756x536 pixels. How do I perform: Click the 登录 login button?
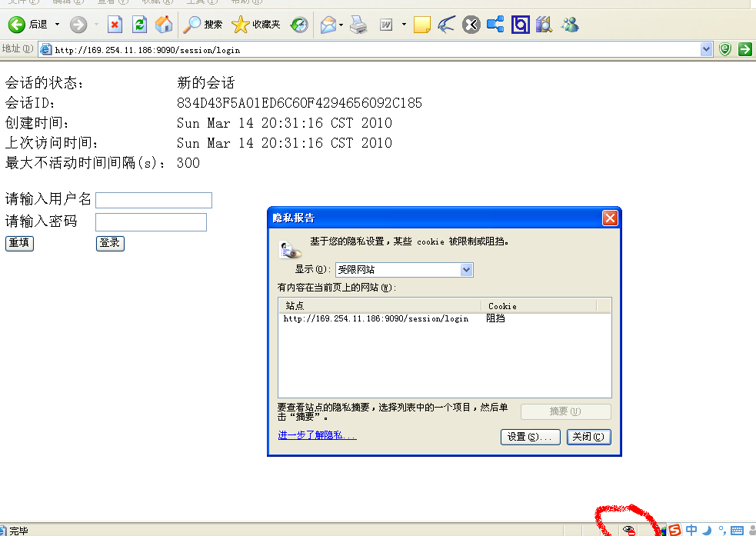pyautogui.click(x=110, y=243)
